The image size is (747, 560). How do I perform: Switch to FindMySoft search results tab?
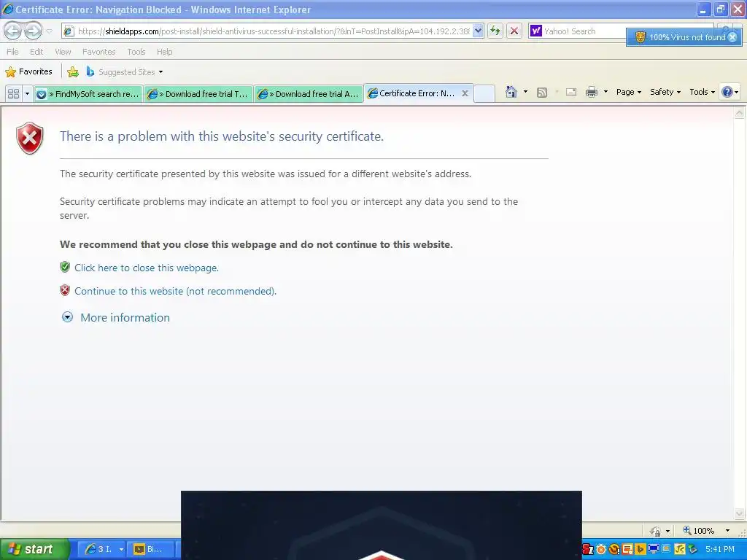88,94
